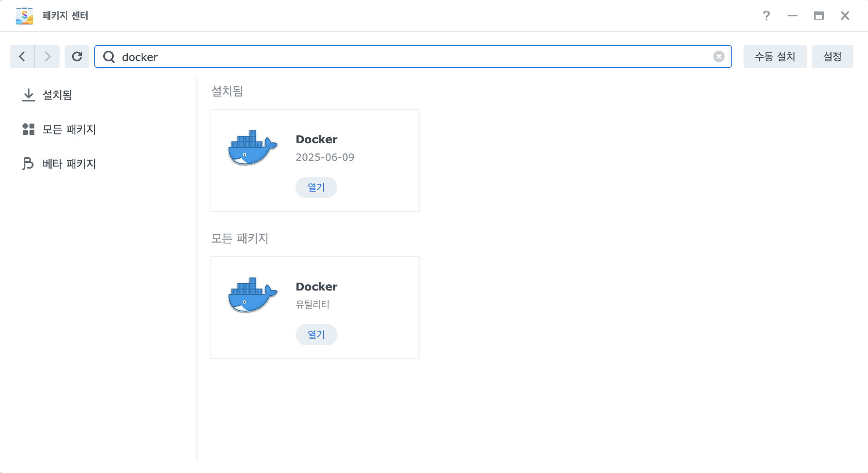Open the 설정 button

click(x=832, y=56)
